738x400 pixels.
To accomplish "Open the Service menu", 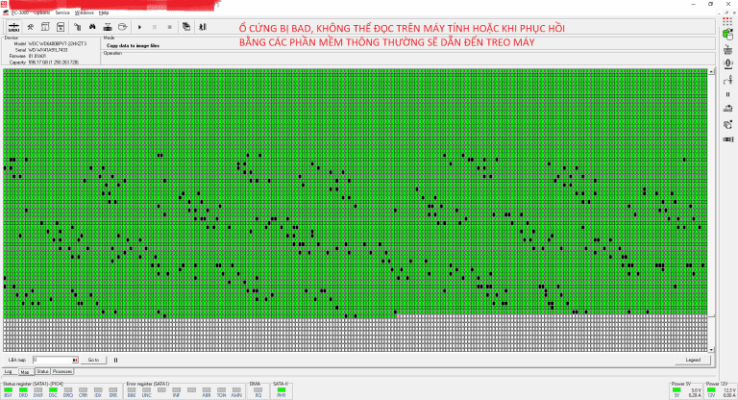I will click(62, 13).
